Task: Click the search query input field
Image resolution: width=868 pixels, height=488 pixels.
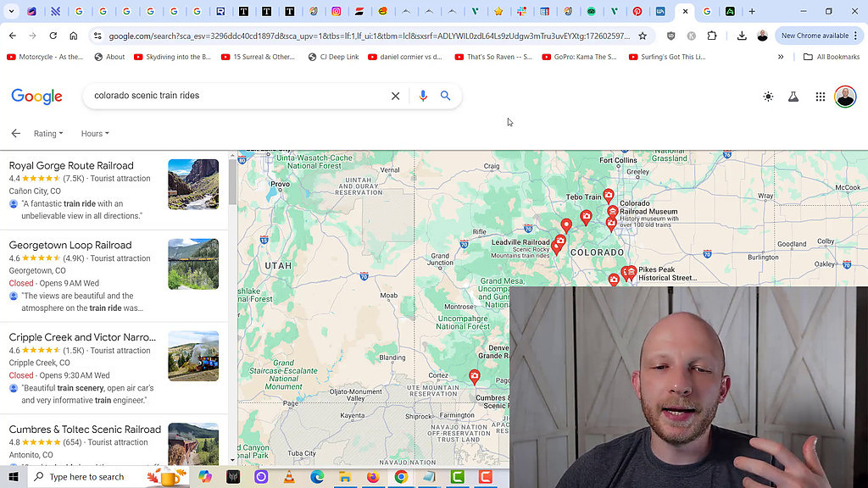Action: pyautogui.click(x=238, y=96)
